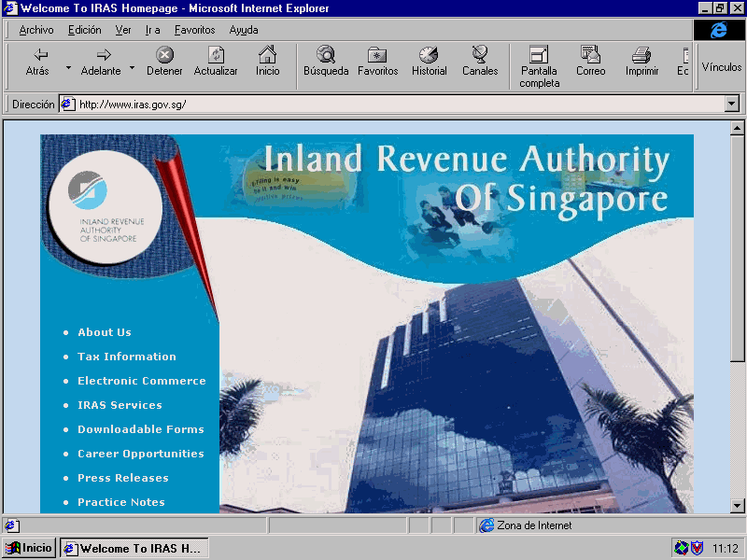747x560 pixels.
Task: Open the Ir a menu
Action: tap(152, 30)
